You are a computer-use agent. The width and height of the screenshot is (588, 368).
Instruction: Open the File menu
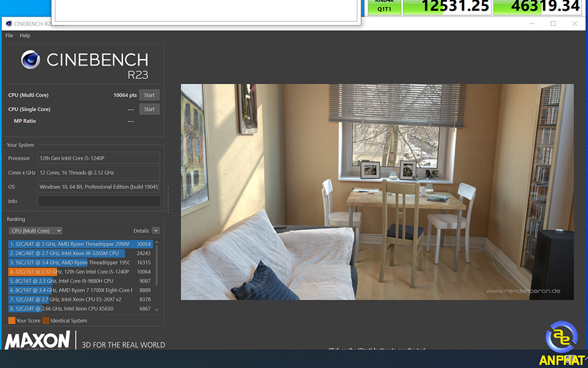tap(9, 35)
